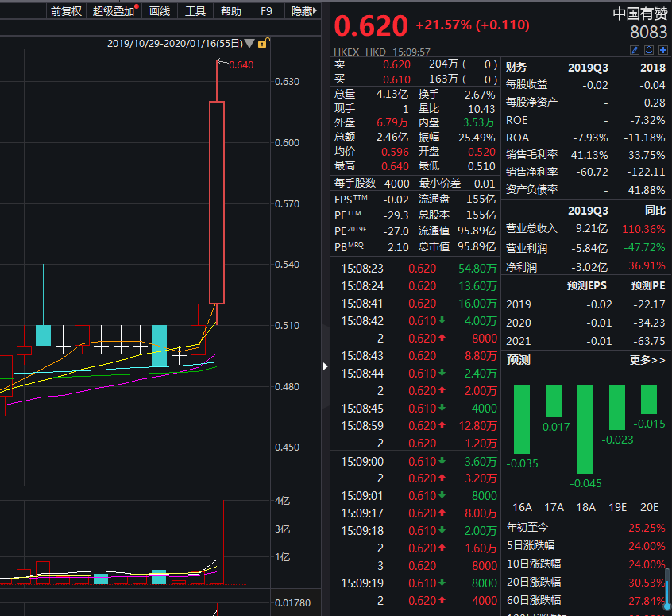The image size is (672, 616).
Task: Click the 每手股数 value 4000
Action: pyautogui.click(x=397, y=184)
